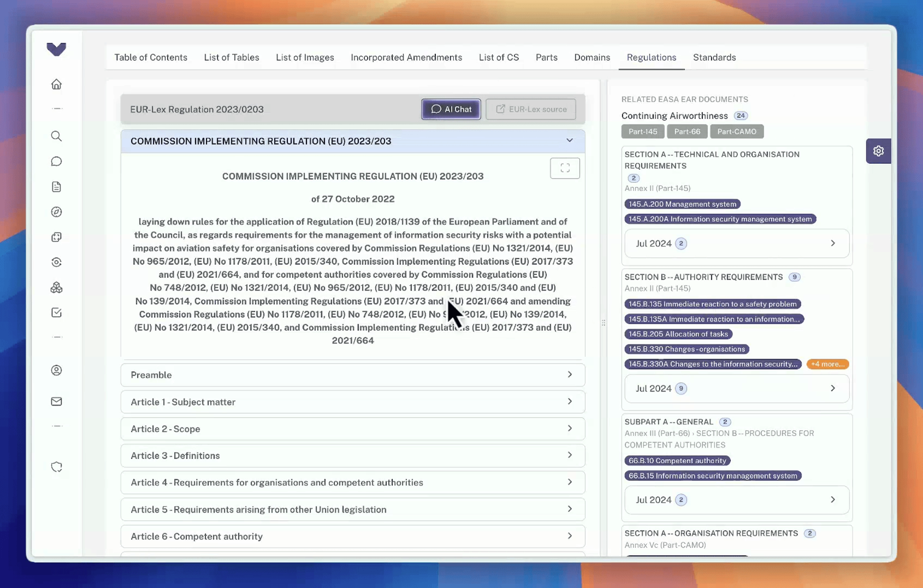Click the Continuing Airworthiness heading

tap(674, 116)
